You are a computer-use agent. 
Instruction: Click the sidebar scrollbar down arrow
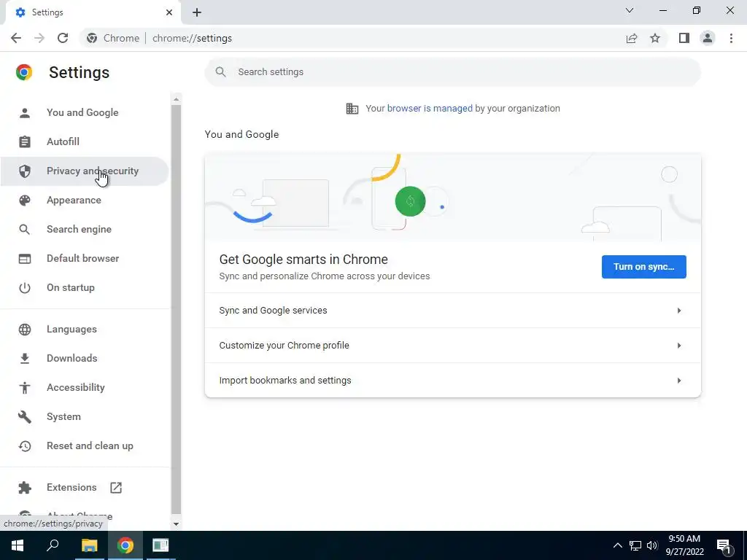click(x=177, y=524)
